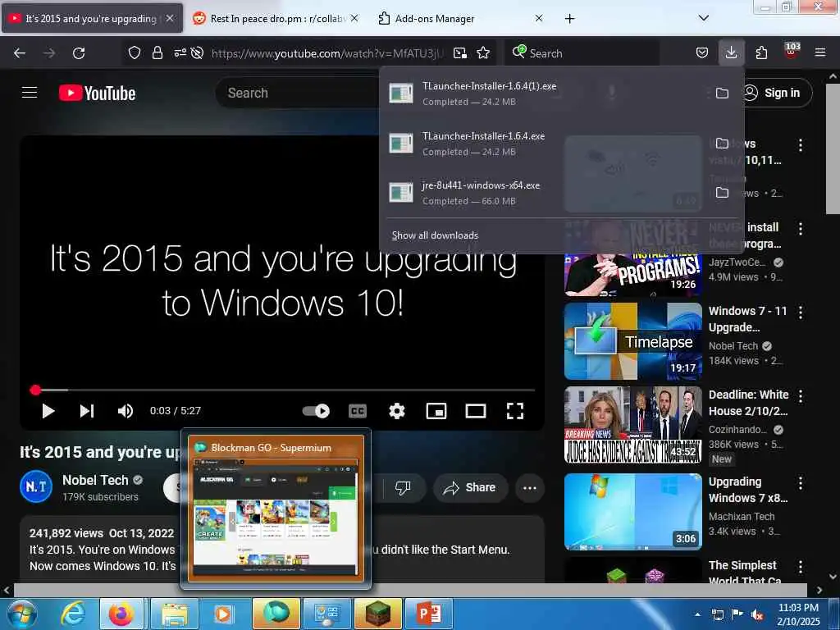Launch Internet Explorer from the taskbar
Screen dimensions: 840x630
[x=72, y=614]
